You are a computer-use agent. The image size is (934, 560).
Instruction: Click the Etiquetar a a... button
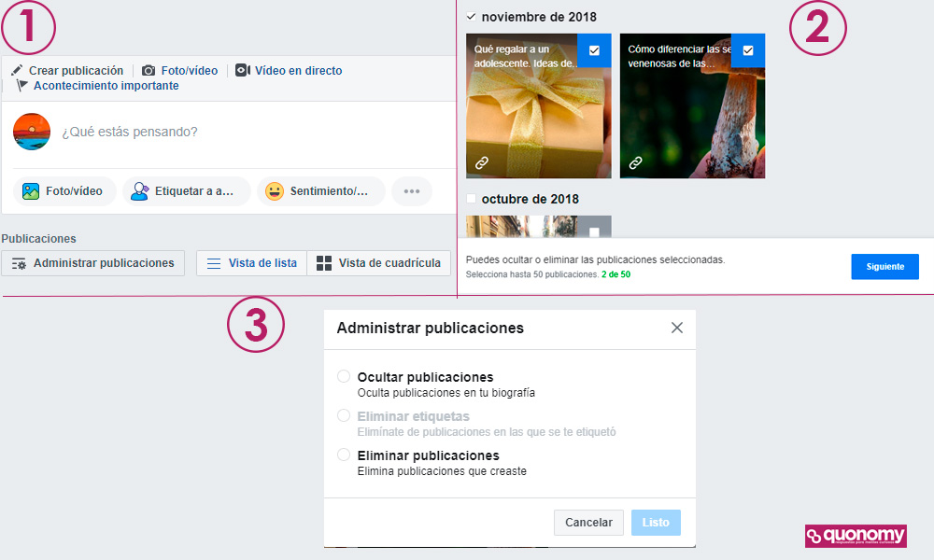click(x=187, y=191)
